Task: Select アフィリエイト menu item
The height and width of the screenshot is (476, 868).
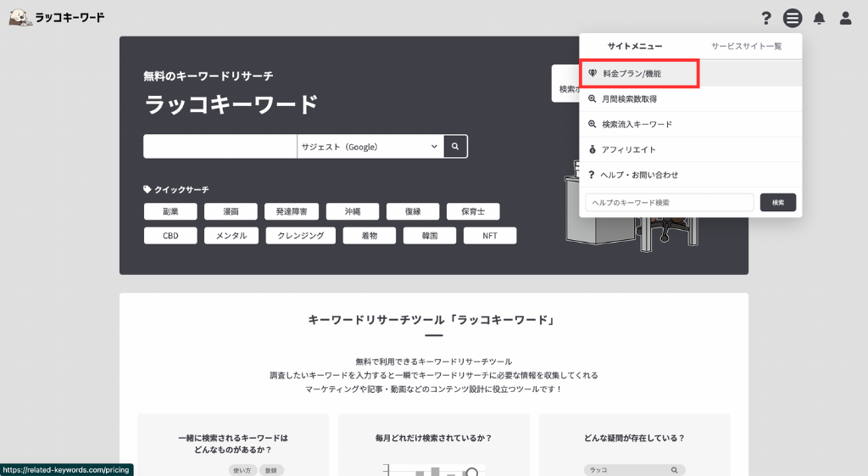Action: 690,149
